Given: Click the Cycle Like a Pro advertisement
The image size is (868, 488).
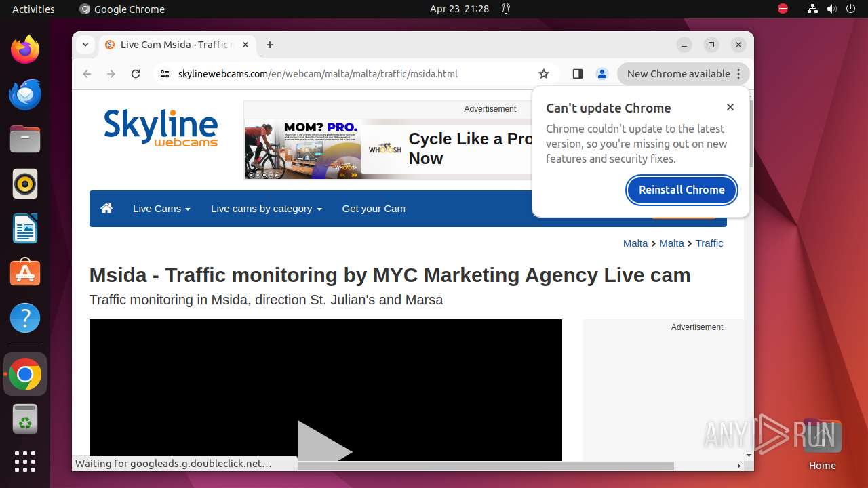Looking at the screenshot, I should [389, 149].
